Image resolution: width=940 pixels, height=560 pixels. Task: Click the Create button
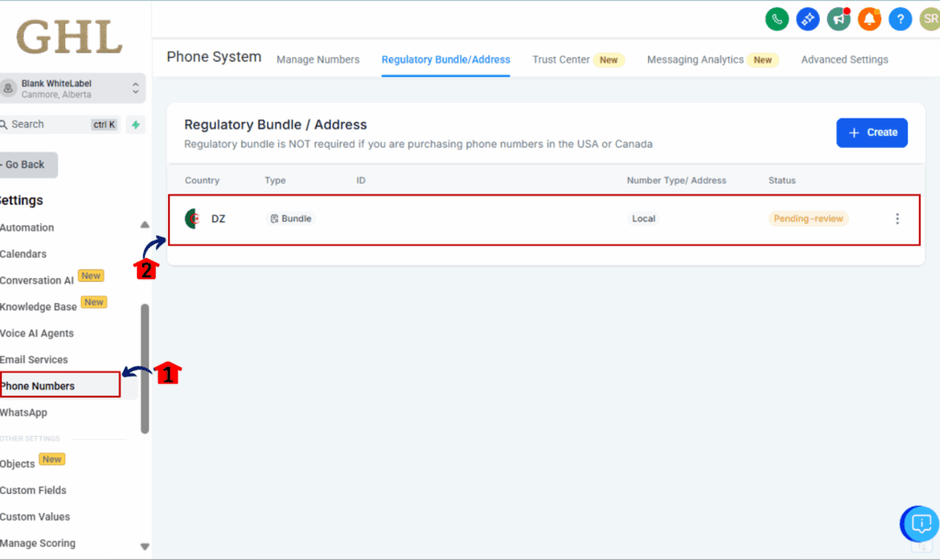coord(871,132)
